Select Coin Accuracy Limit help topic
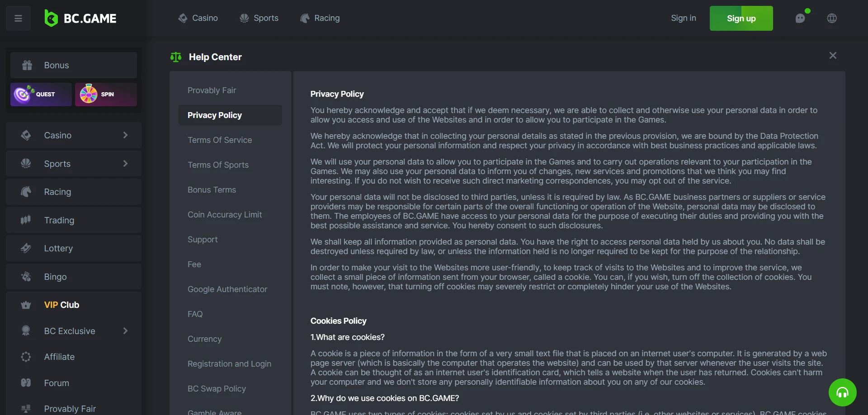868x415 pixels. pyautogui.click(x=225, y=215)
